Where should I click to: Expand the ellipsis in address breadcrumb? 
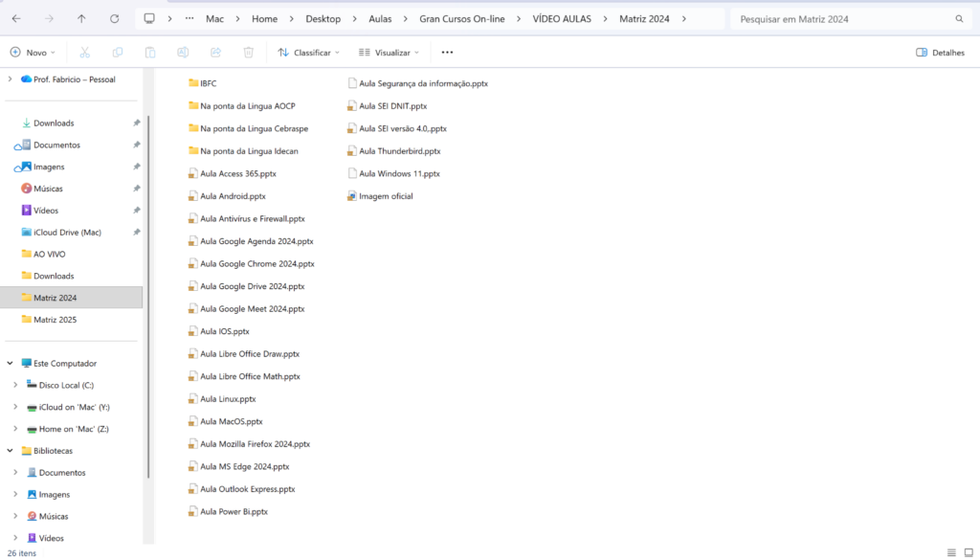point(189,19)
